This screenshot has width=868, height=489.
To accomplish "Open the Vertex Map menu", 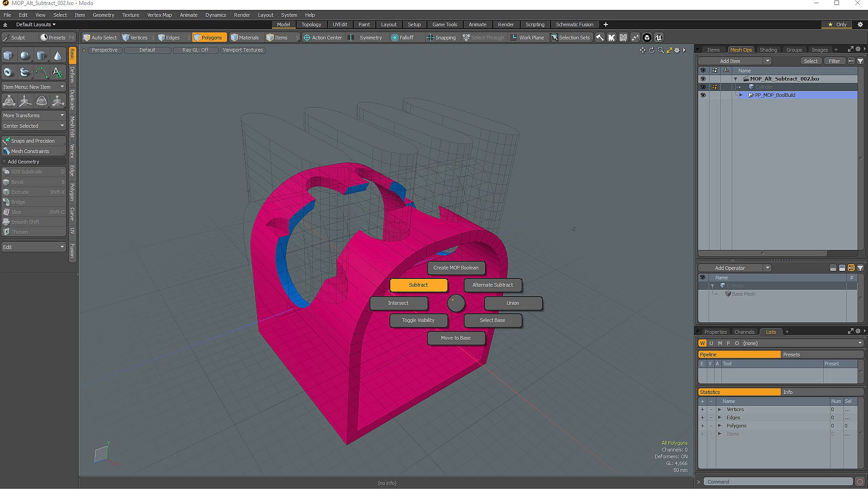I will point(159,15).
